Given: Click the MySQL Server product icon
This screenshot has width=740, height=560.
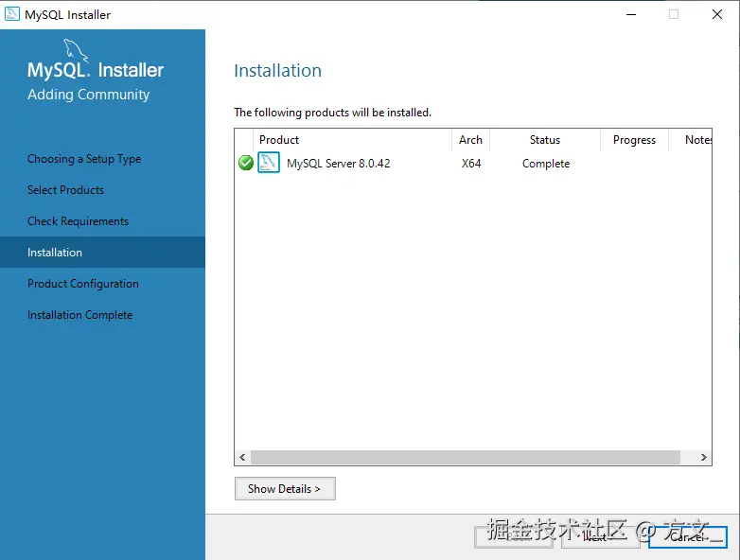Looking at the screenshot, I should click(x=269, y=163).
